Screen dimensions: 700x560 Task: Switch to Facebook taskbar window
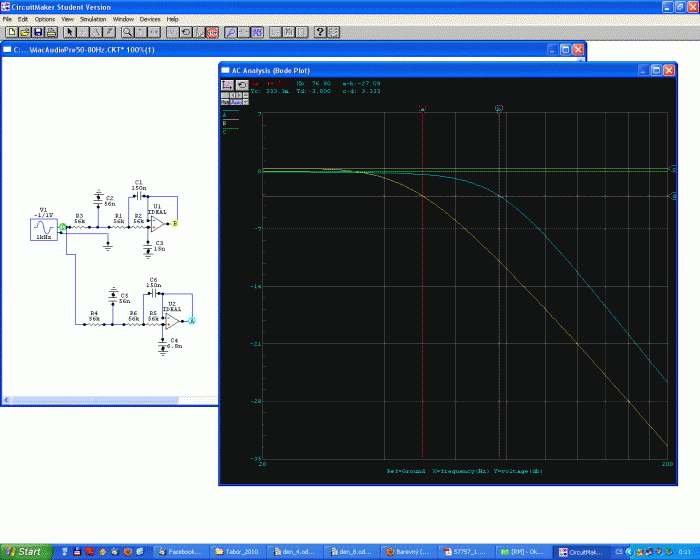point(180,551)
